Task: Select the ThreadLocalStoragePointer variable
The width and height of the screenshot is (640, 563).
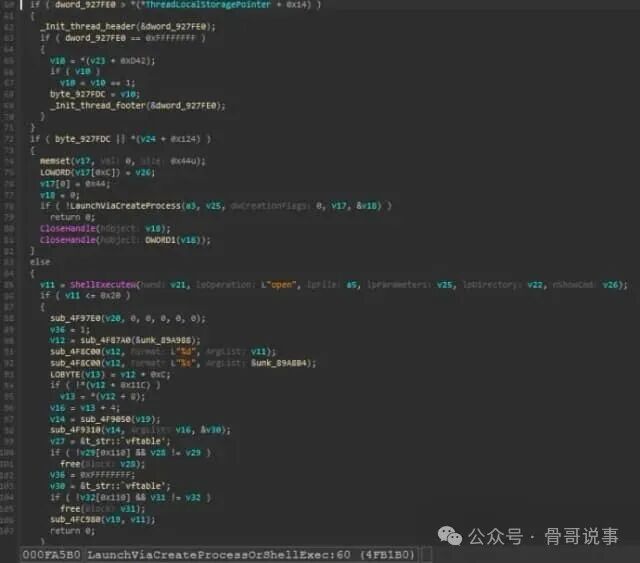Action: pyautogui.click(x=207, y=4)
